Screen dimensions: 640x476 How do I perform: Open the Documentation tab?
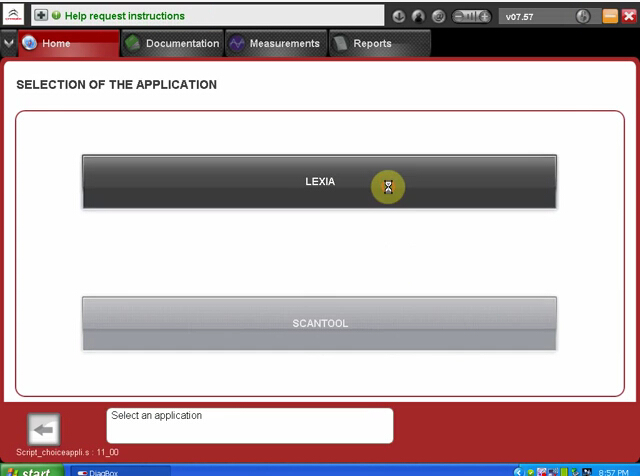point(172,43)
